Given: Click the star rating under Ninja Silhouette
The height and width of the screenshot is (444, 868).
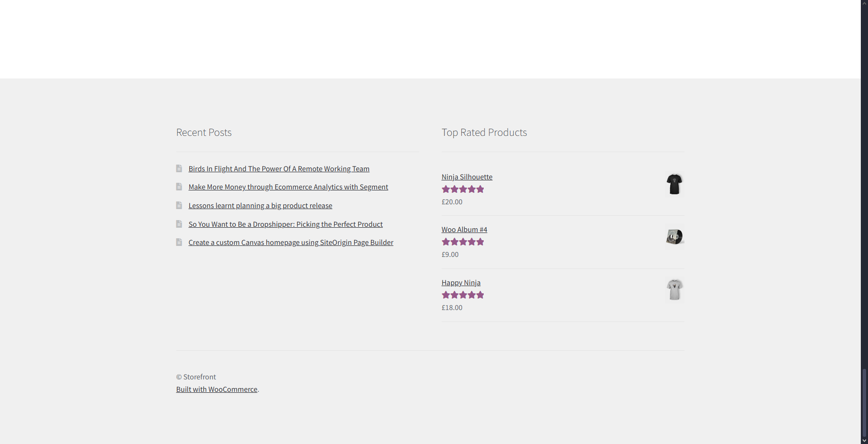Looking at the screenshot, I should pyautogui.click(x=462, y=189).
